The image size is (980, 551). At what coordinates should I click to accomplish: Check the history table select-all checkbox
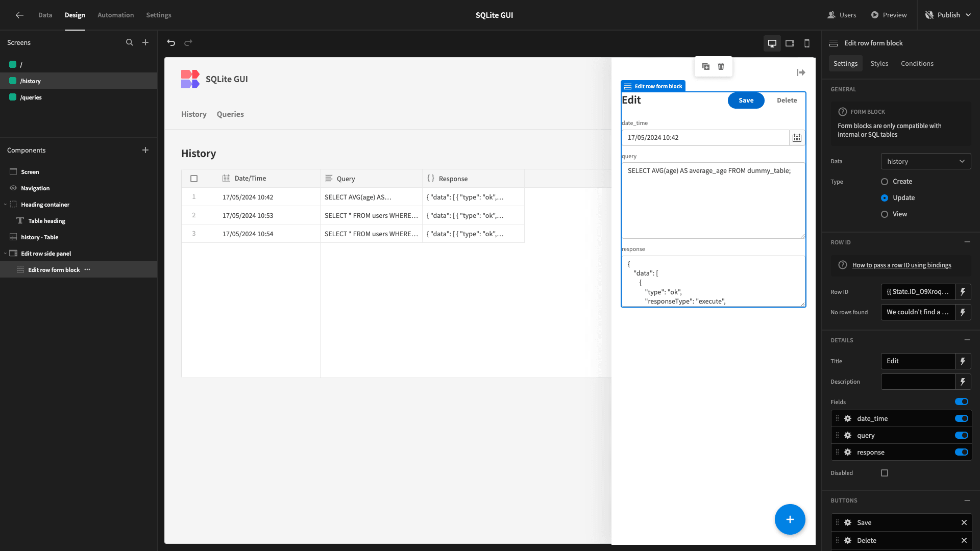point(194,179)
